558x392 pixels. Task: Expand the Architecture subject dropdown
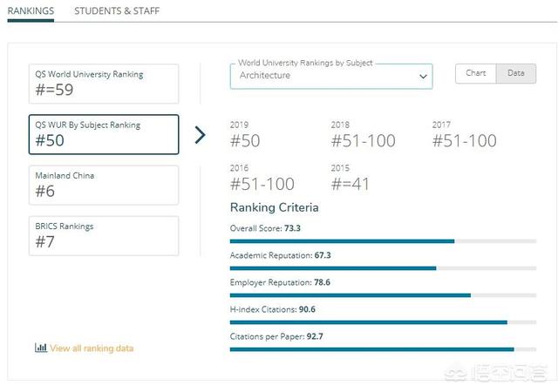[323, 76]
